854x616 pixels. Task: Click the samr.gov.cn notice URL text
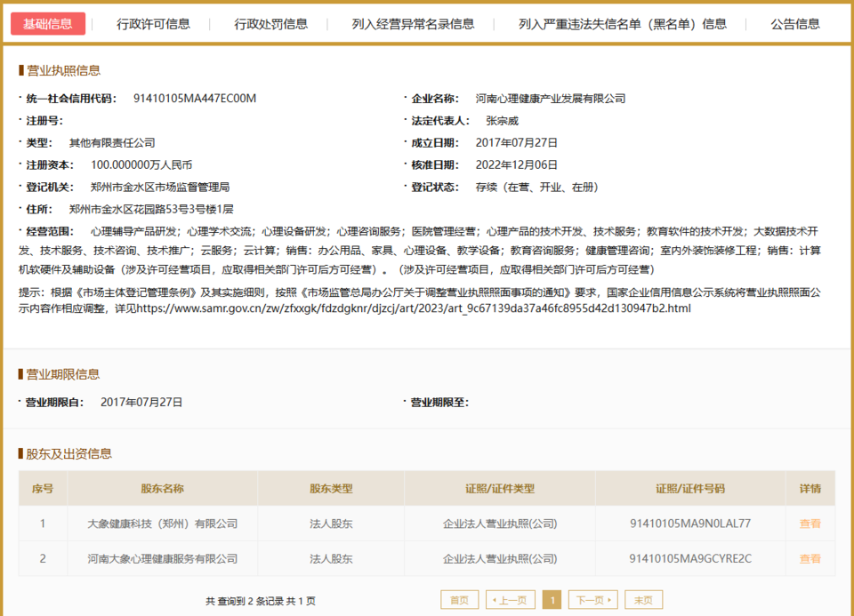coord(411,308)
